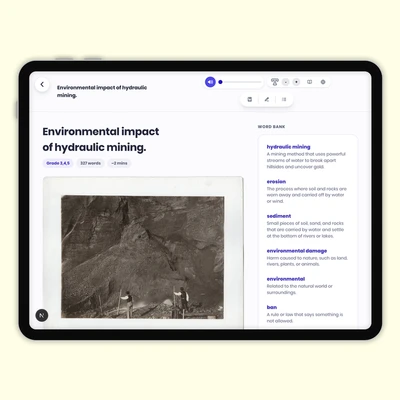Click the audio progress slider handle

[220, 82]
